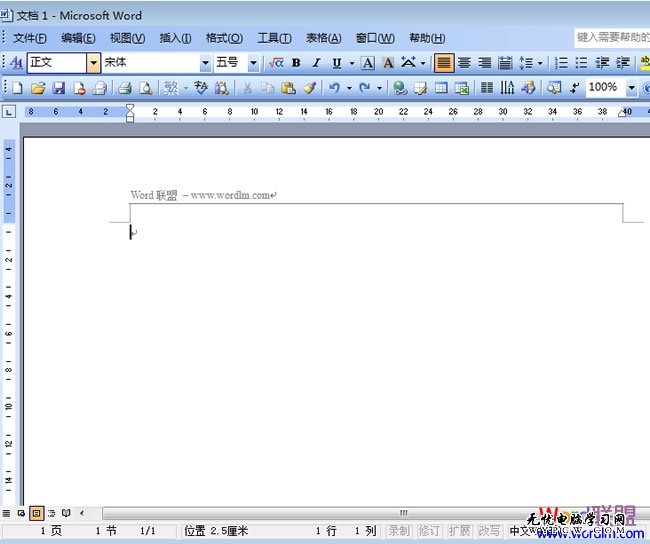650x544 pixels.
Task: Run spelling and grammar check
Action: tap(201, 88)
